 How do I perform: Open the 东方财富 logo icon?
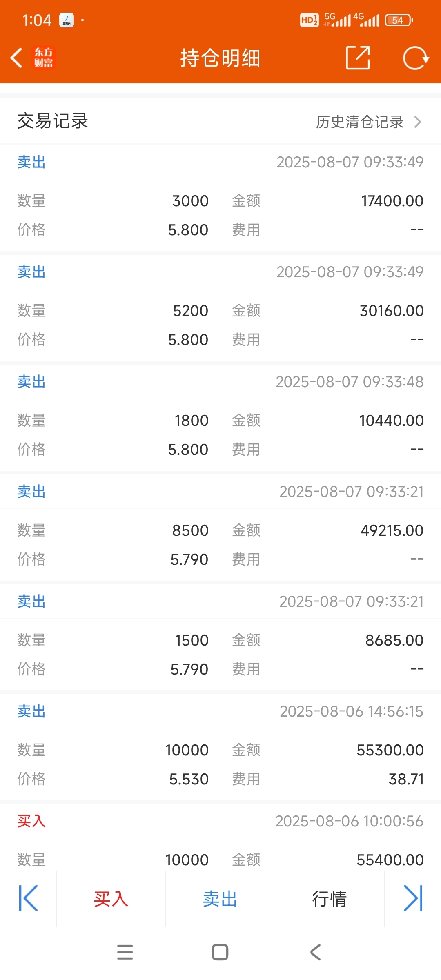click(43, 58)
